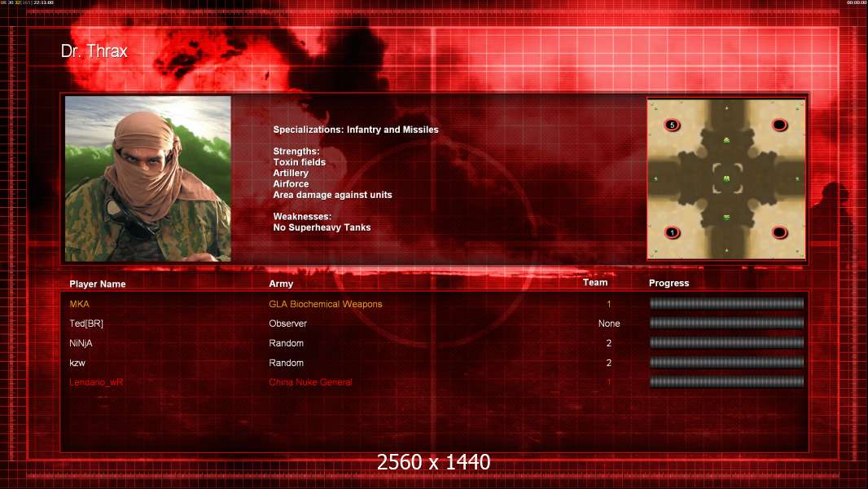Click Area damage against units line
Screen dimensions: 868x489
click(x=333, y=195)
